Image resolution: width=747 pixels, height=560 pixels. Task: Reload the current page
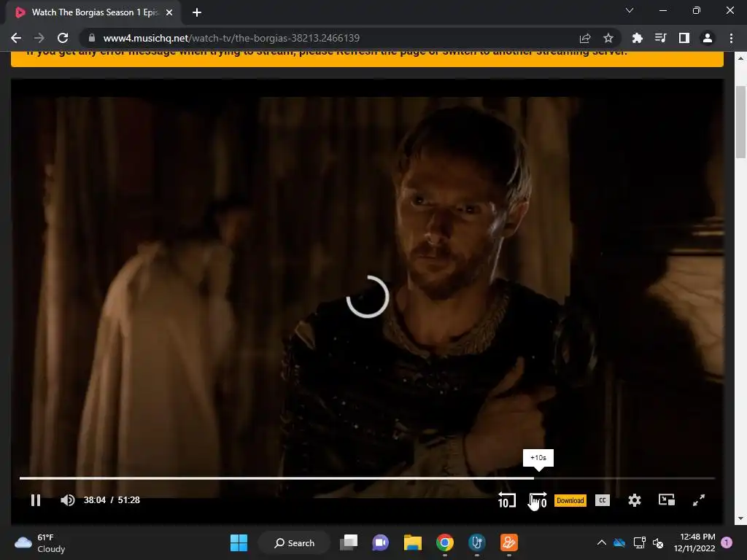[63, 38]
